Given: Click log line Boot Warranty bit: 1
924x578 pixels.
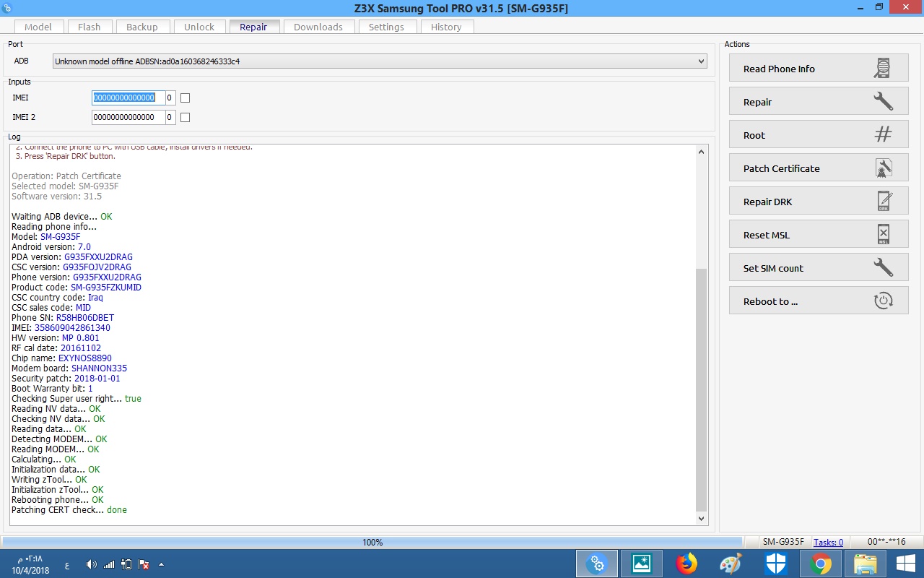Looking at the screenshot, I should click(52, 389).
